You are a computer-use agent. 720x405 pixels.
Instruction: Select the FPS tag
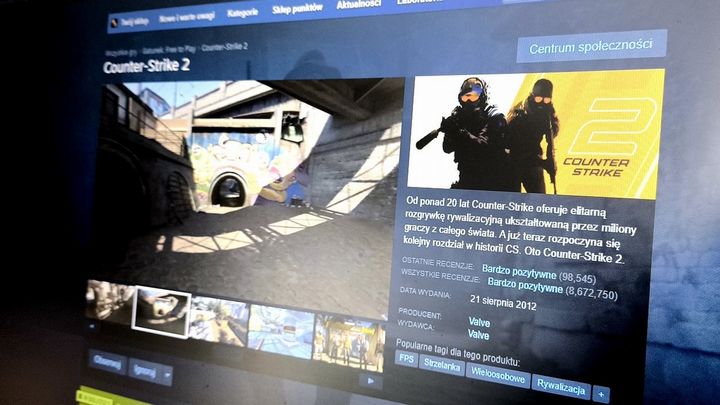[406, 359]
